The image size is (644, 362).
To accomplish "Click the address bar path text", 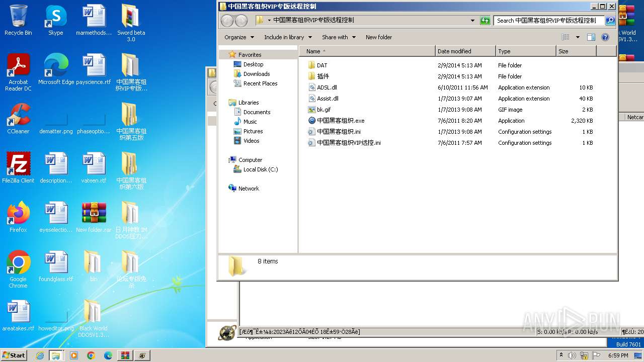I will pyautogui.click(x=313, y=21).
